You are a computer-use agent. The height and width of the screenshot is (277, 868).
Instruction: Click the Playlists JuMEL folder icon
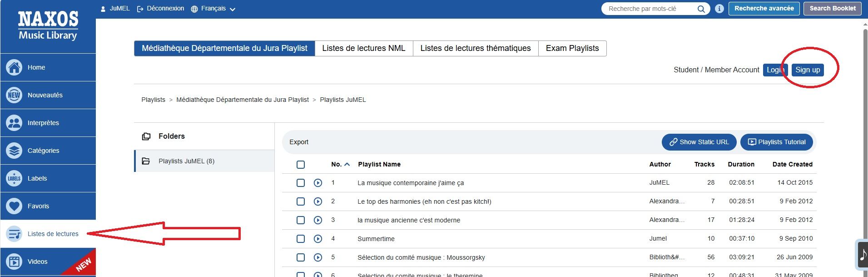point(146,161)
